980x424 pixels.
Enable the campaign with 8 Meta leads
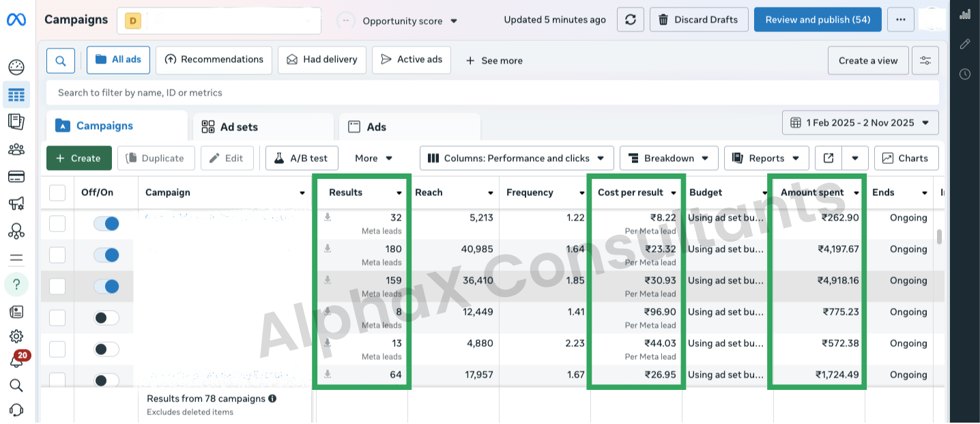[106, 318]
